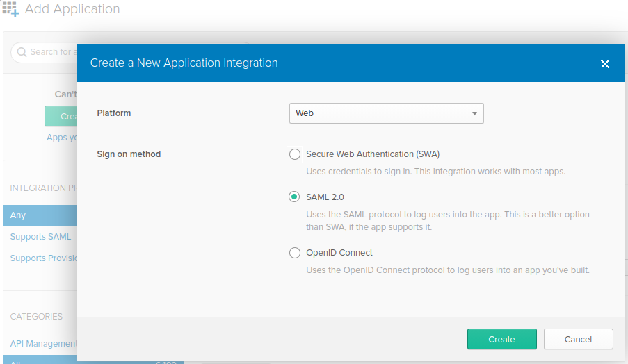Click the Platform label text

click(x=114, y=113)
